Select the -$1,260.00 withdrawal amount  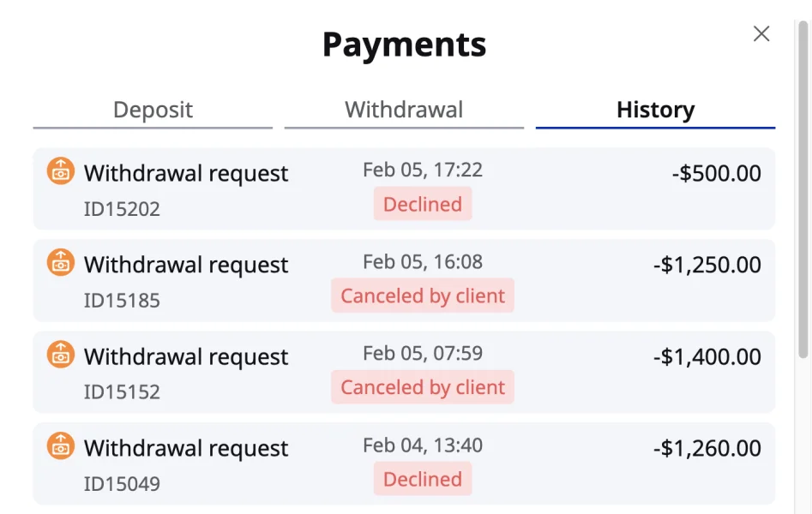click(707, 448)
